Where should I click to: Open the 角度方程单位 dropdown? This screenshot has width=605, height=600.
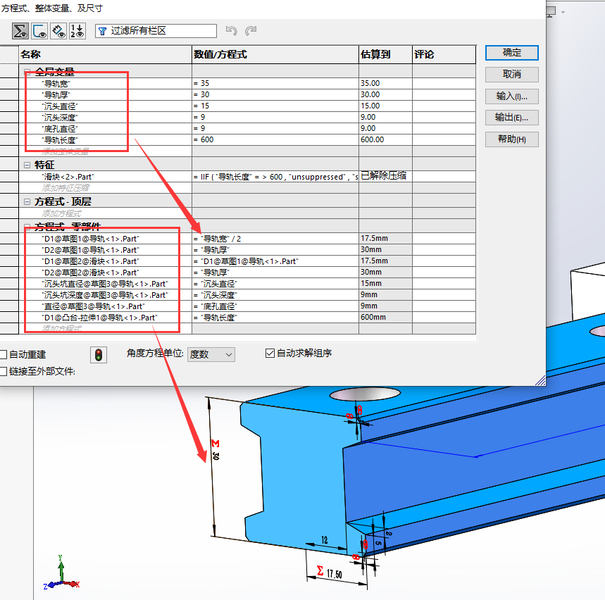211,355
